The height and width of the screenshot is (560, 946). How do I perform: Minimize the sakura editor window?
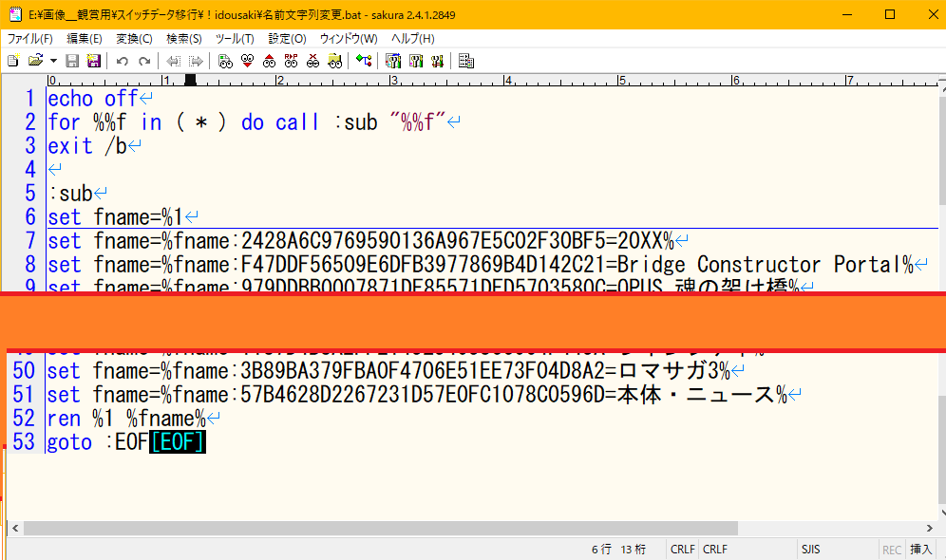(847, 14)
